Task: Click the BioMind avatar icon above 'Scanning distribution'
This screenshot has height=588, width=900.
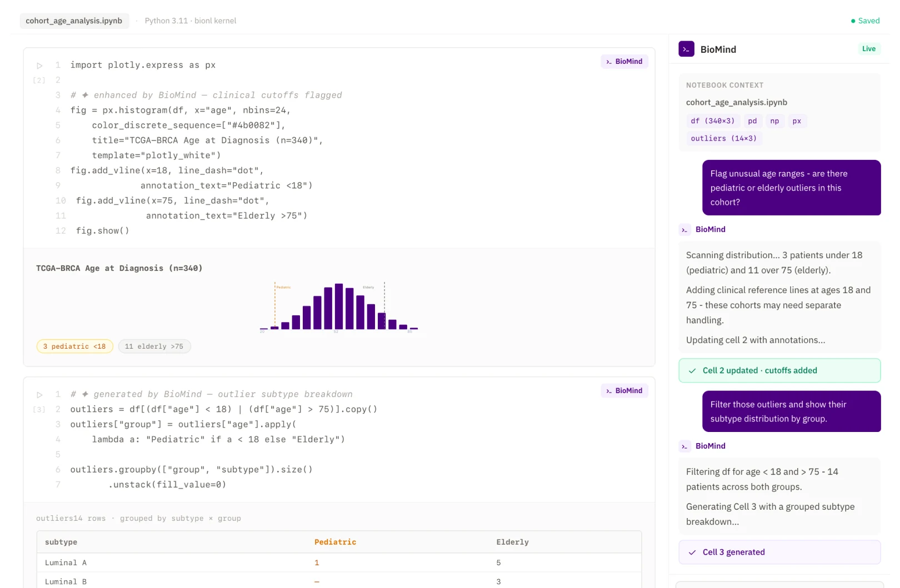Action: pyautogui.click(x=684, y=230)
